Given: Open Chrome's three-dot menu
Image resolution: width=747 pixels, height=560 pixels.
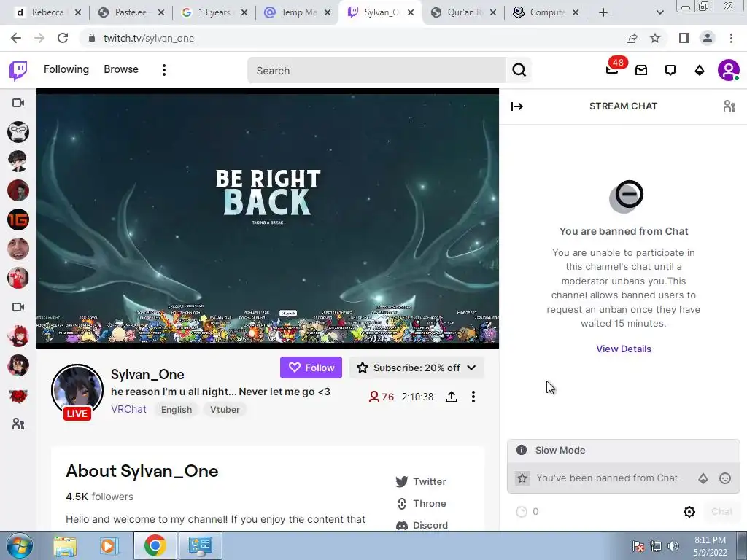Looking at the screenshot, I should 731,38.
